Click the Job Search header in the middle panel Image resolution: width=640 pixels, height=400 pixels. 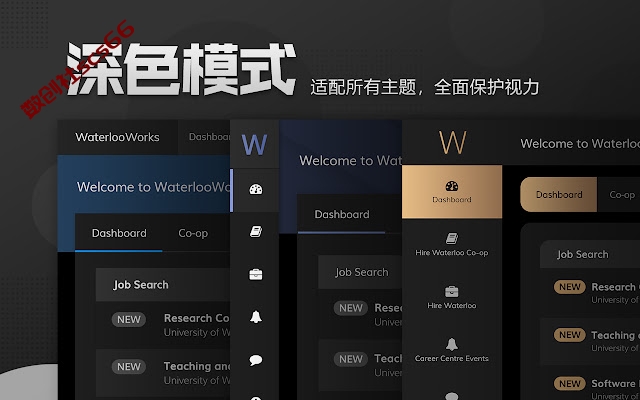pos(362,272)
